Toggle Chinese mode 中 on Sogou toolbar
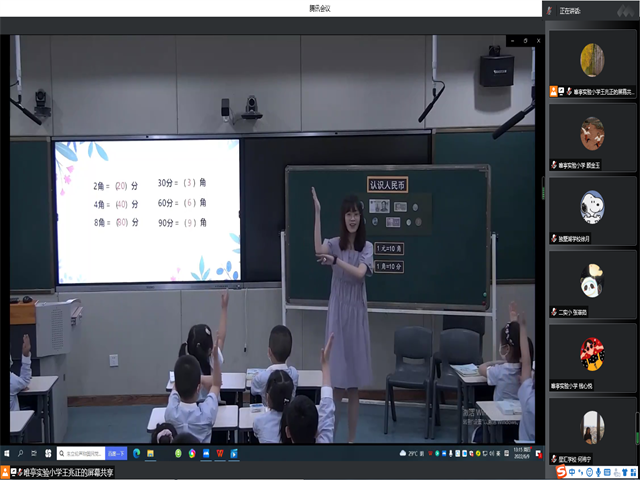640x480 pixels. [572, 472]
